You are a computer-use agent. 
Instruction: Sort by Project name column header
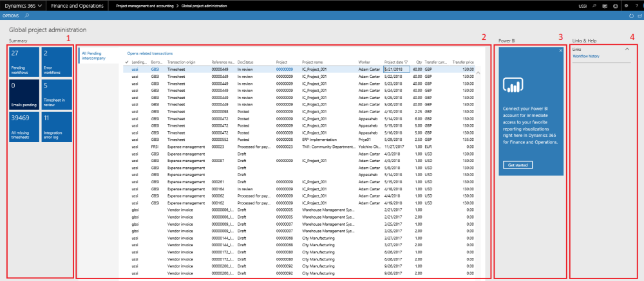[312, 62]
